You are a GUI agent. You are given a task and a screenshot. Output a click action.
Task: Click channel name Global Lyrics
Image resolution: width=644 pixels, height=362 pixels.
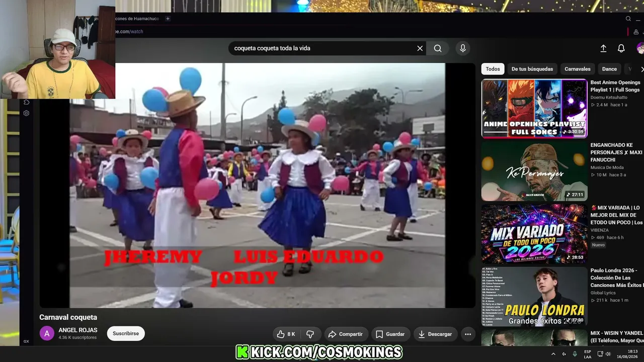click(x=603, y=293)
